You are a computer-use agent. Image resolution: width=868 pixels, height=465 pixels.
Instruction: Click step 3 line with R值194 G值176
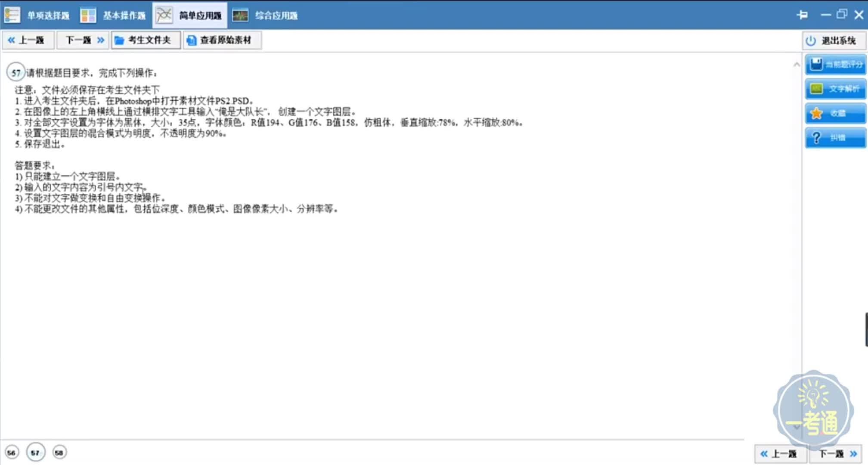[x=269, y=122]
